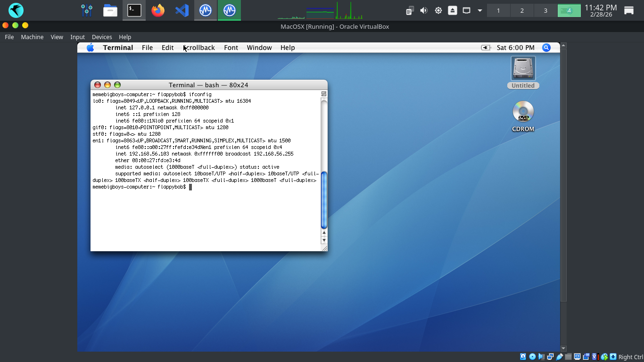Switch to virtual desktop 2
The height and width of the screenshot is (362, 644).
(x=522, y=10)
